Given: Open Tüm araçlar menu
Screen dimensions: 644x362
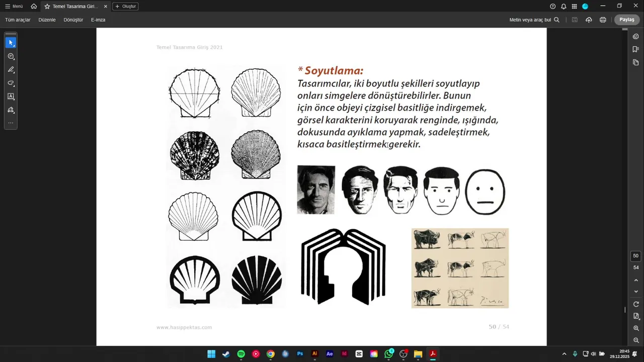Looking at the screenshot, I should (x=18, y=20).
